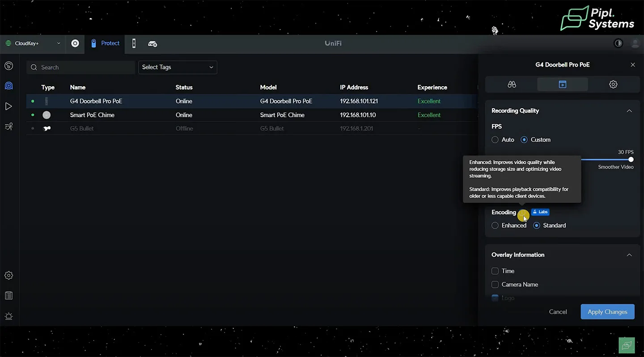Click the Search devices field
Viewport: 644px width, 357px height.
tap(80, 67)
